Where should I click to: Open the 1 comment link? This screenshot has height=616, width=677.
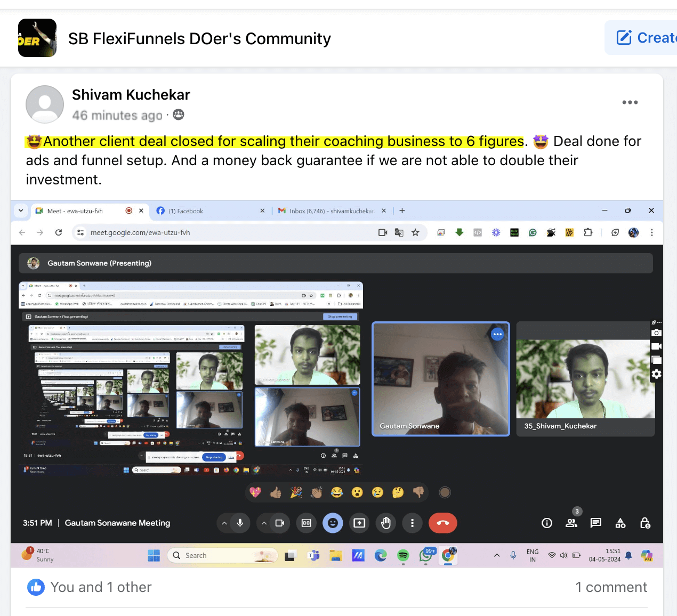611,587
